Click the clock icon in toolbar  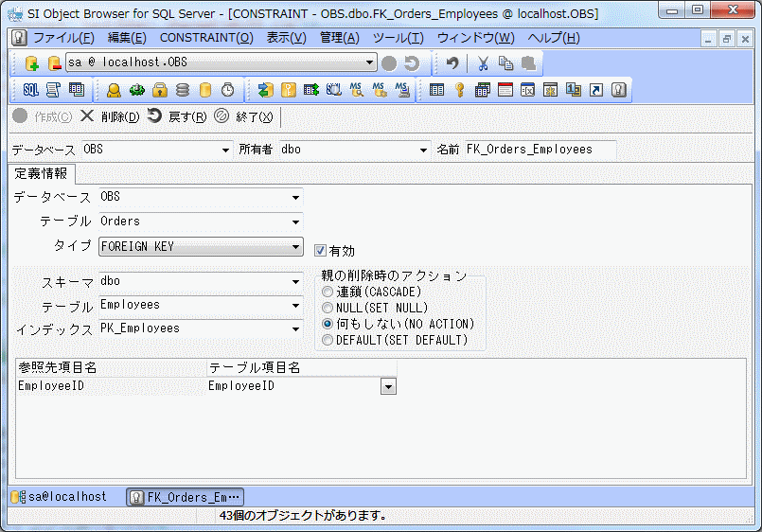[x=227, y=90]
